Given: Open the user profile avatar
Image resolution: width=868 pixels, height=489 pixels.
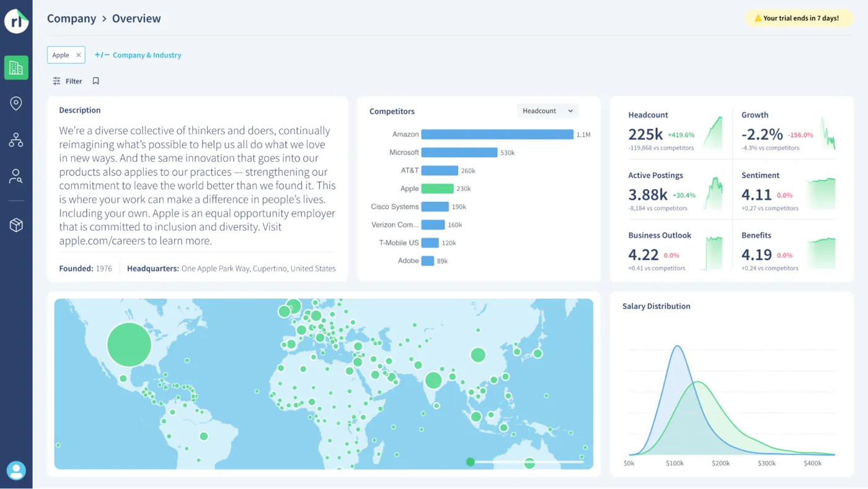Looking at the screenshot, I should tap(16, 470).
